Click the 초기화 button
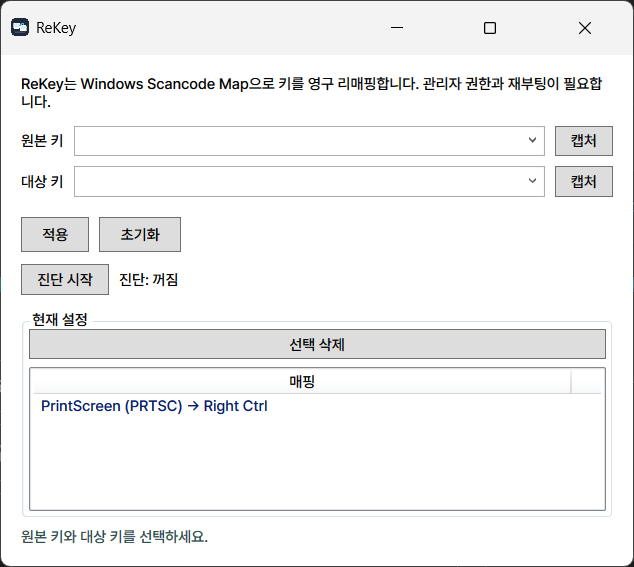This screenshot has height=567, width=634. pyautogui.click(x=140, y=234)
